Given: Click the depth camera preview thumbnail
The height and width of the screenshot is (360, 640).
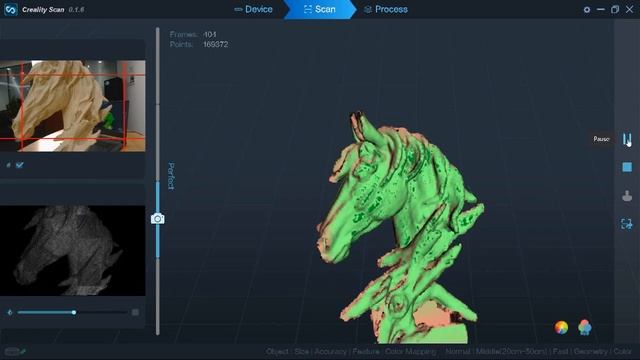Looking at the screenshot, I should pyautogui.click(x=73, y=250).
